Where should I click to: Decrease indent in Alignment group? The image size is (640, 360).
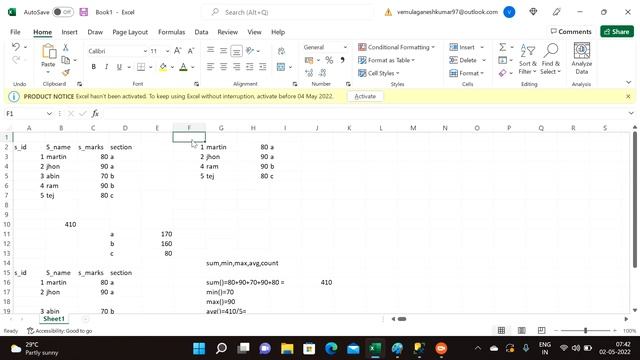(x=249, y=67)
